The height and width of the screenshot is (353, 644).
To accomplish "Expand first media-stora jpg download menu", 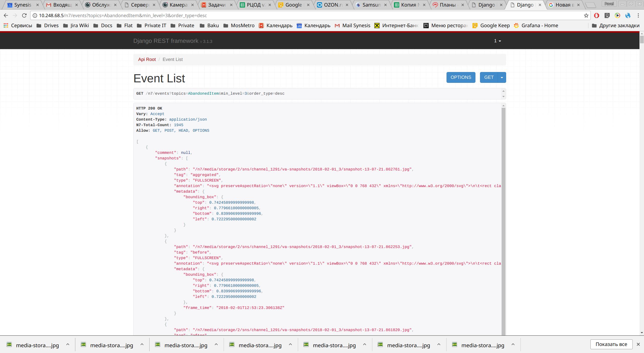I will click(68, 344).
